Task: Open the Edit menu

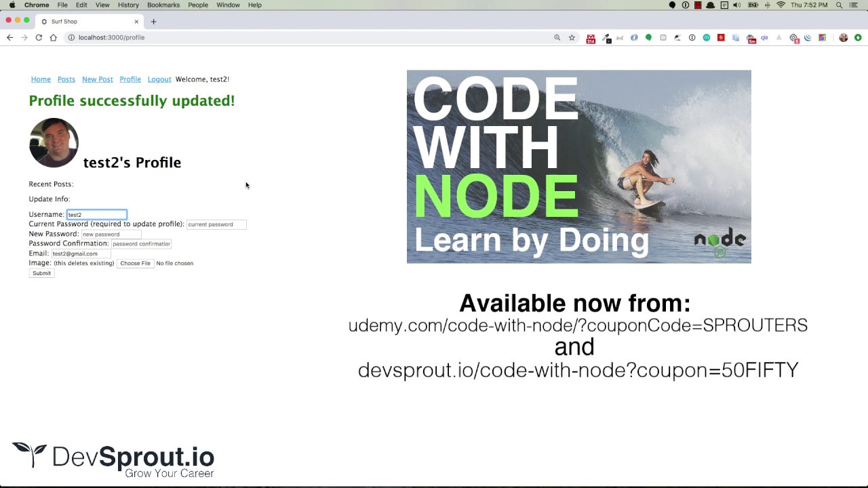Action: pos(81,5)
